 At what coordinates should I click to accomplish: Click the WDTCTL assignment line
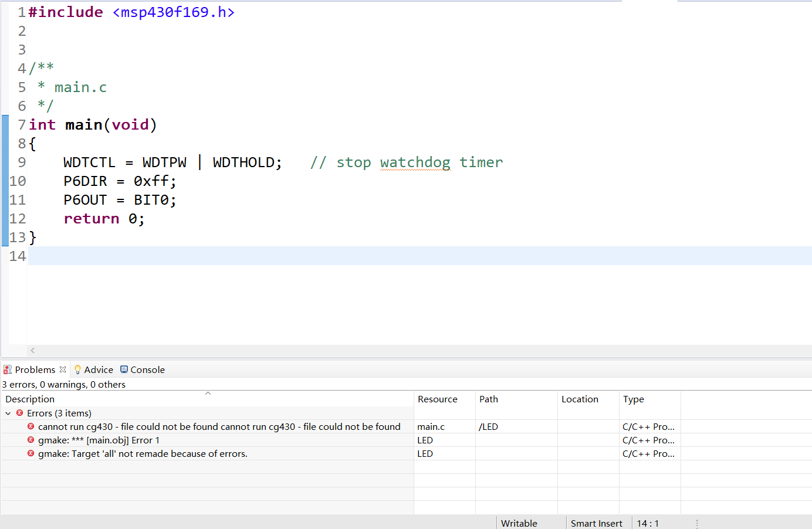172,162
